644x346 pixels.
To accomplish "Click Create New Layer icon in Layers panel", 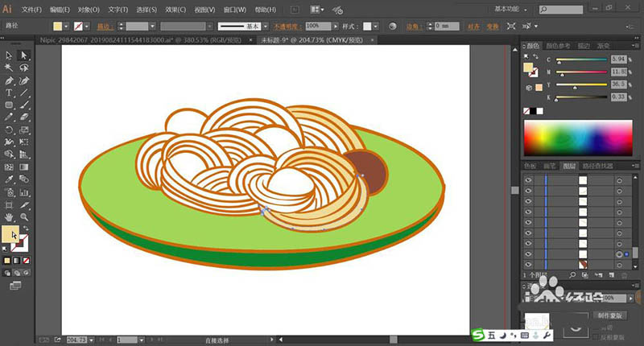I will tap(611, 275).
